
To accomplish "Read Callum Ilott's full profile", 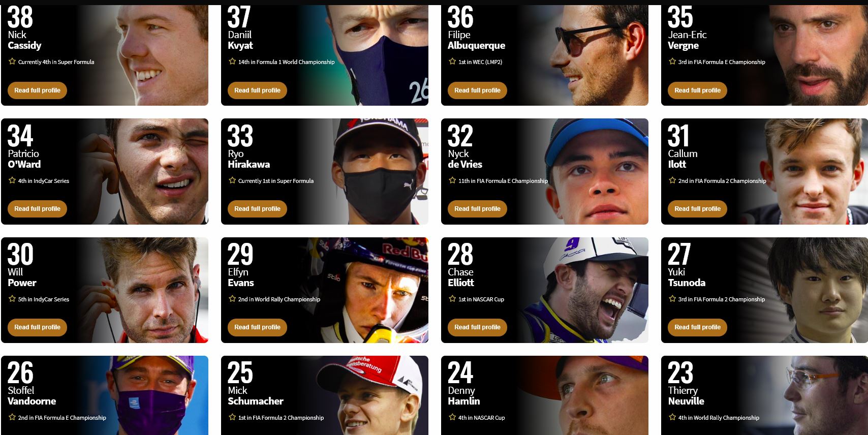I will [x=697, y=209].
